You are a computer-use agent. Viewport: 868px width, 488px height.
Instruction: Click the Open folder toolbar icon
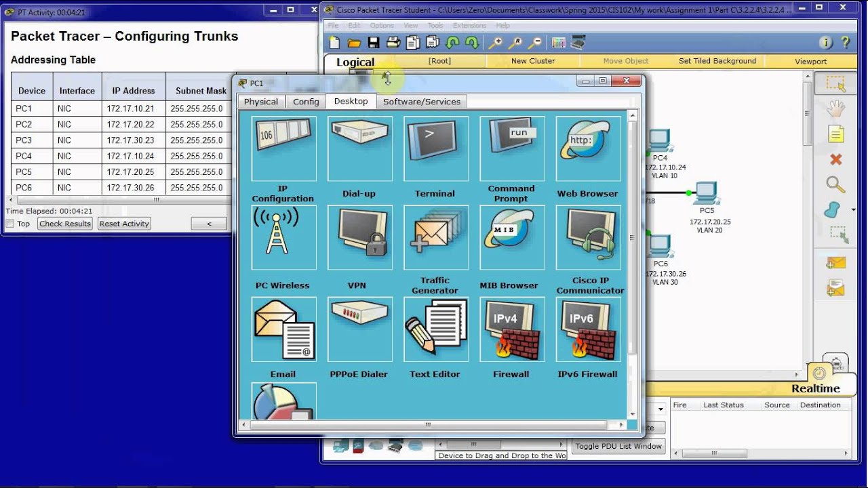[x=354, y=43]
